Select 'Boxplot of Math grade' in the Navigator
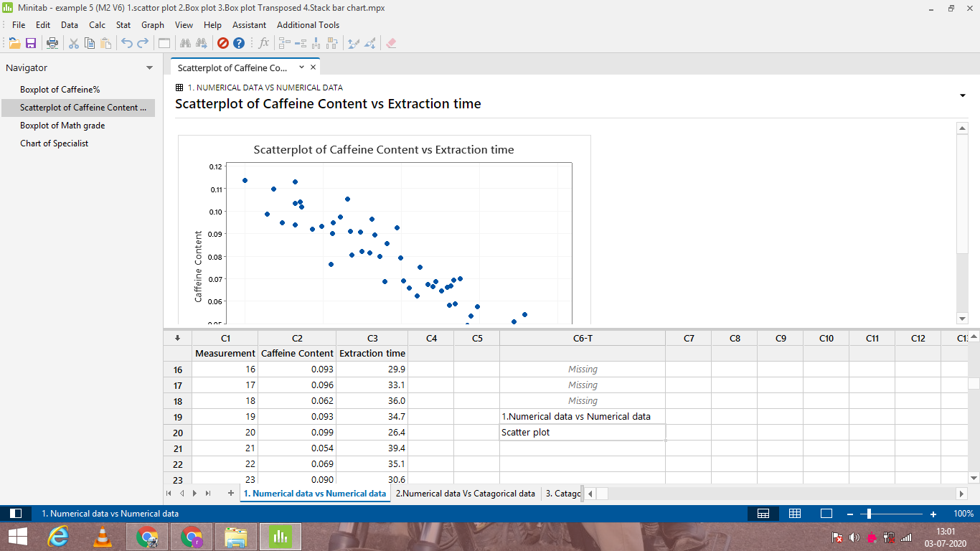This screenshot has width=980, height=551. tap(62, 126)
